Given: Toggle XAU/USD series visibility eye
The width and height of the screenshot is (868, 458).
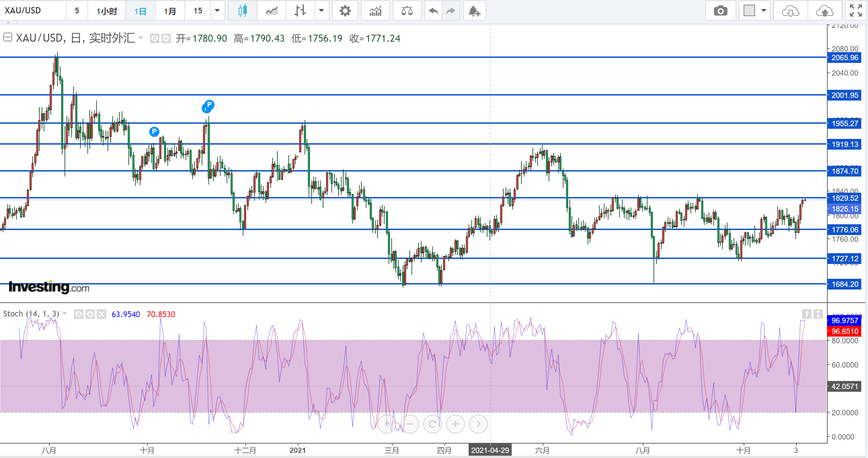Looking at the screenshot, I should (x=154, y=38).
